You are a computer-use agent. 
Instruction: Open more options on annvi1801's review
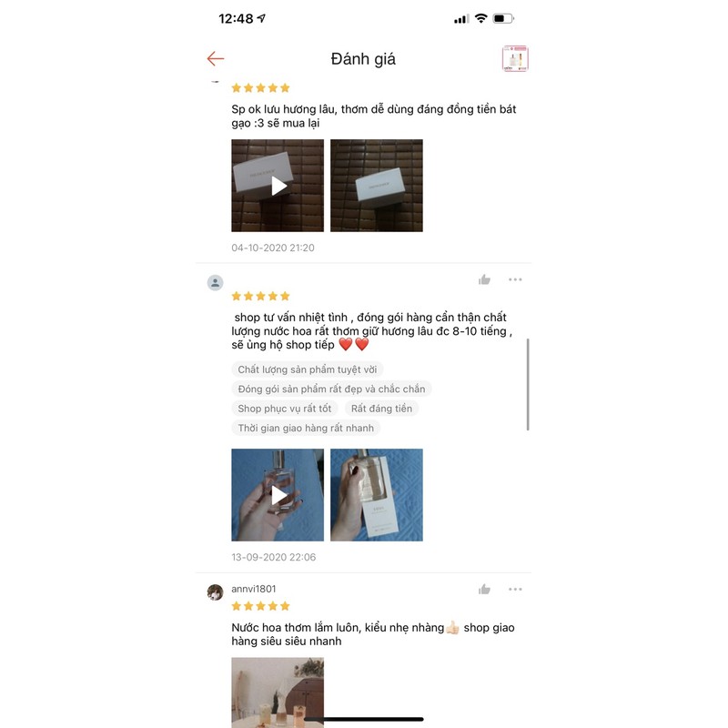(515, 589)
